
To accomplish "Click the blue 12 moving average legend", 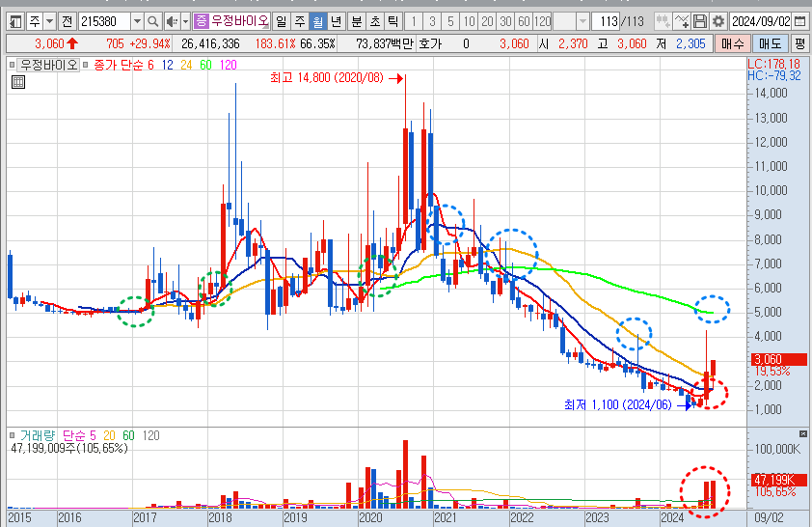I will [167, 65].
